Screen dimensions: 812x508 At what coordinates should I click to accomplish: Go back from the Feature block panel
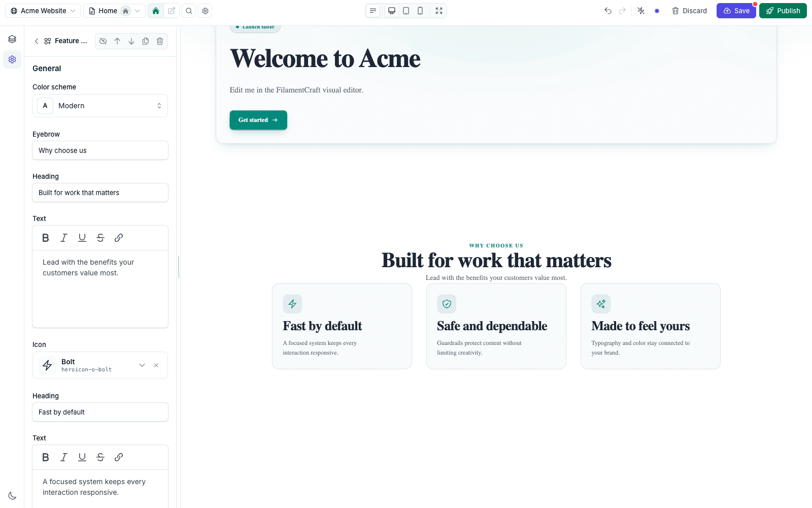coord(37,41)
